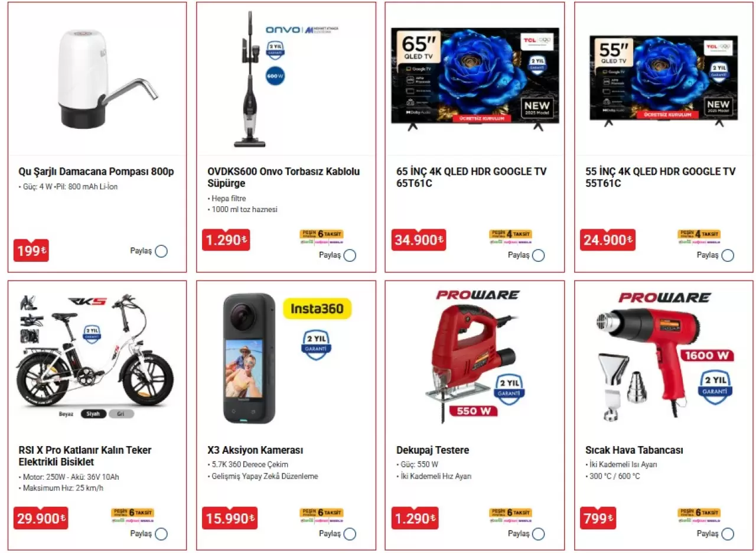Toggle Paylaş circle for Onvo Süpürge

tap(350, 256)
